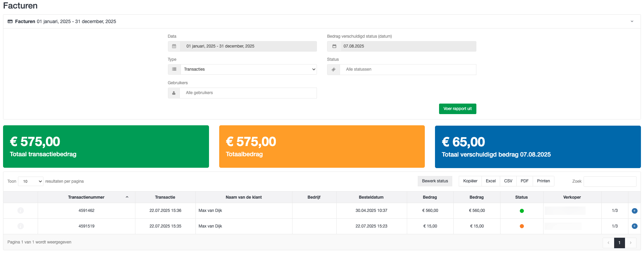Click the sort arrow in Transactienummer header
The width and height of the screenshot is (644, 254).
point(127,197)
